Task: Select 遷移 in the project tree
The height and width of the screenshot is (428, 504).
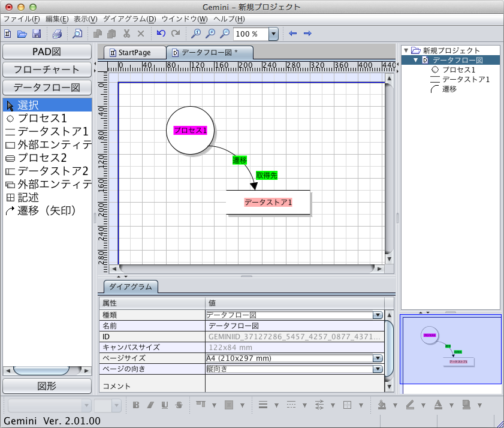Action: 449,89
